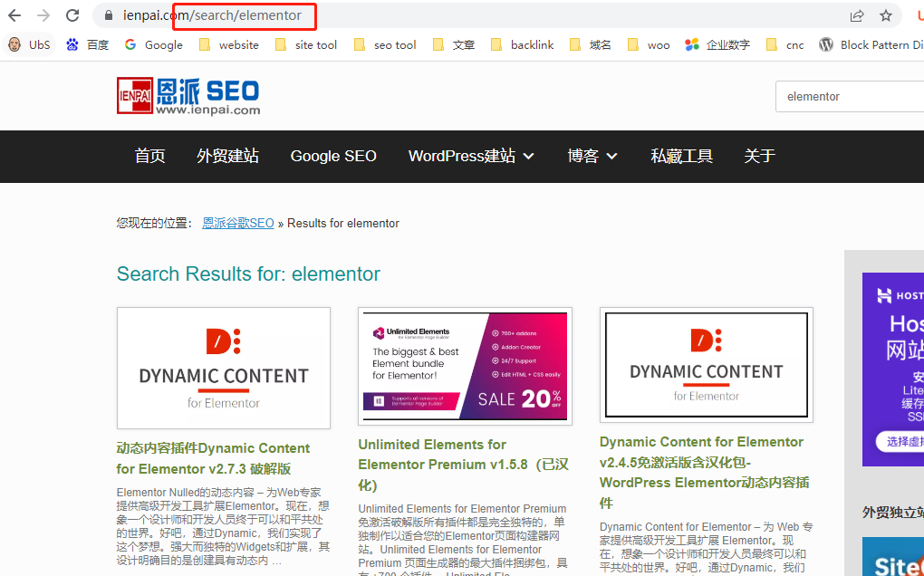Image resolution: width=924 pixels, height=576 pixels.
Task: Open the 动态内容插件Dynamic Content v2.7.3 article title
Action: coord(213,458)
